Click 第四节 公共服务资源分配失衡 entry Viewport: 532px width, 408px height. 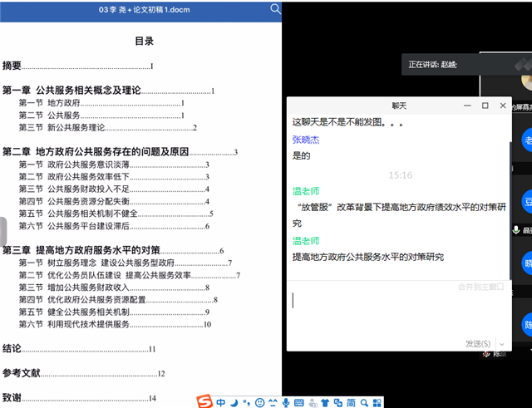114,201
